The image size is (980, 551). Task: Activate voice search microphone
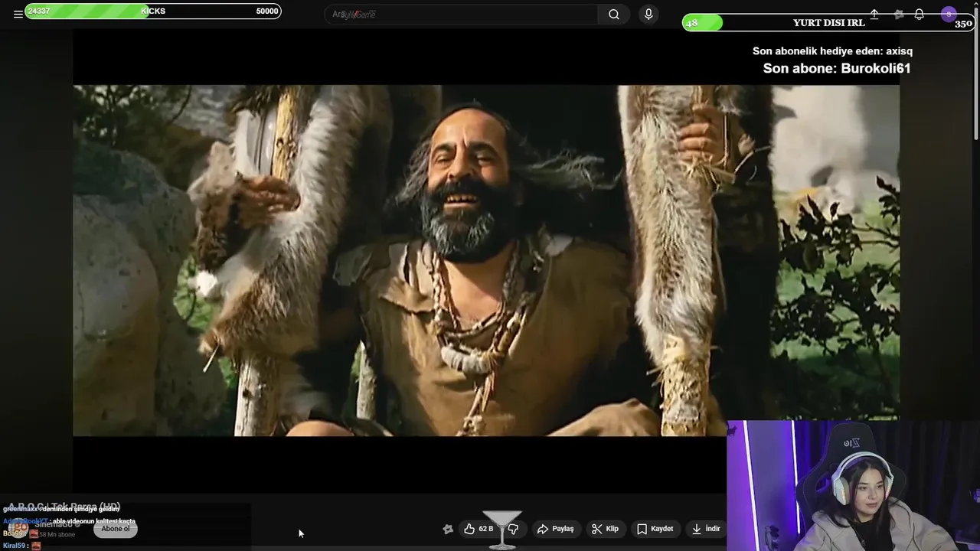pyautogui.click(x=648, y=14)
